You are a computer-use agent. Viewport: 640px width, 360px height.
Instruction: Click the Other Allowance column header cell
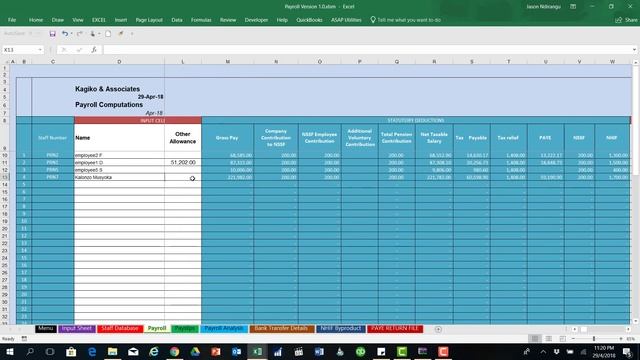pyautogui.click(x=183, y=138)
